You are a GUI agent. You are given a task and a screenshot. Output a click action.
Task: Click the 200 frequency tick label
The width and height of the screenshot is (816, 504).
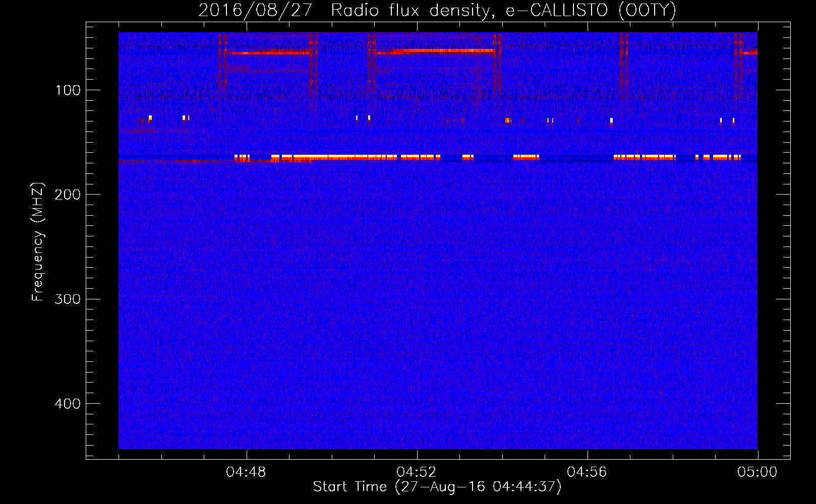pos(68,195)
